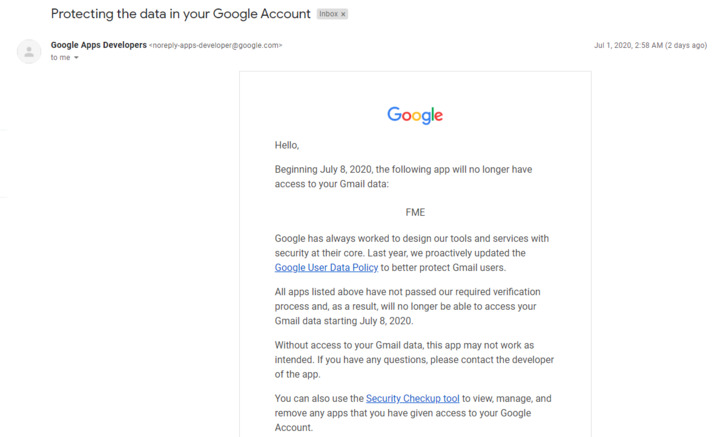
Task: Click the noreply-apps-developer@google.com address
Action: point(215,45)
